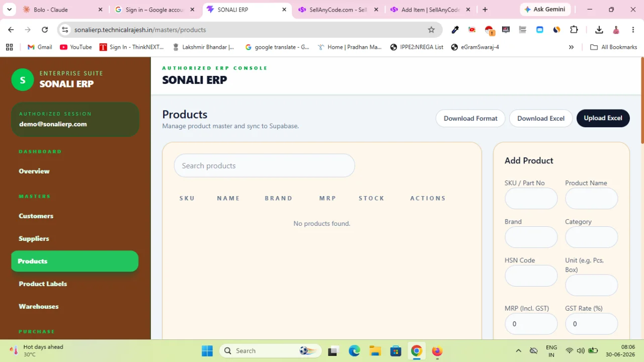644x362 pixels.
Task: Click the Download Excel button
Action: [541, 118]
